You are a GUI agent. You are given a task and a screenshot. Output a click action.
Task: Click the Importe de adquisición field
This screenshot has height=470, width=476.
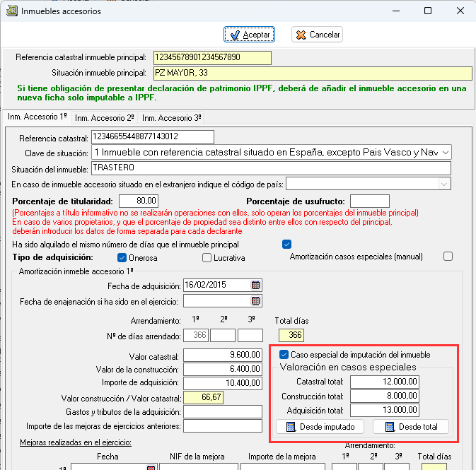coord(223,383)
